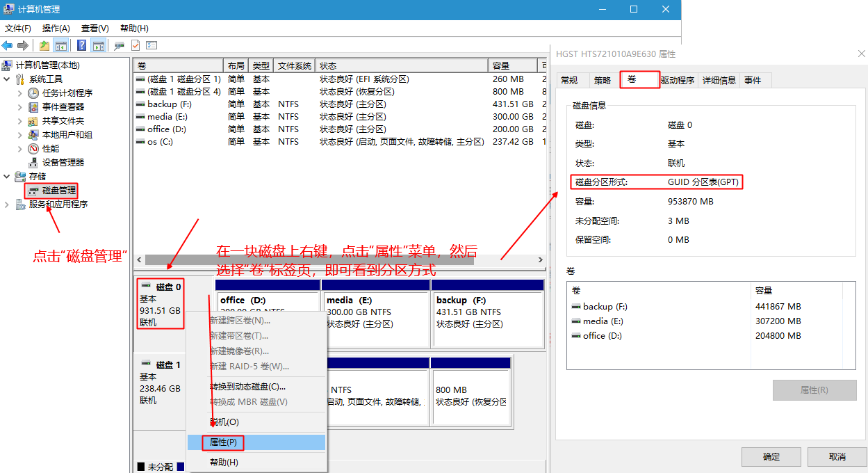This screenshot has height=473, width=868.
Task: Expand the 服务和应用程序 node
Action: [x=7, y=205]
